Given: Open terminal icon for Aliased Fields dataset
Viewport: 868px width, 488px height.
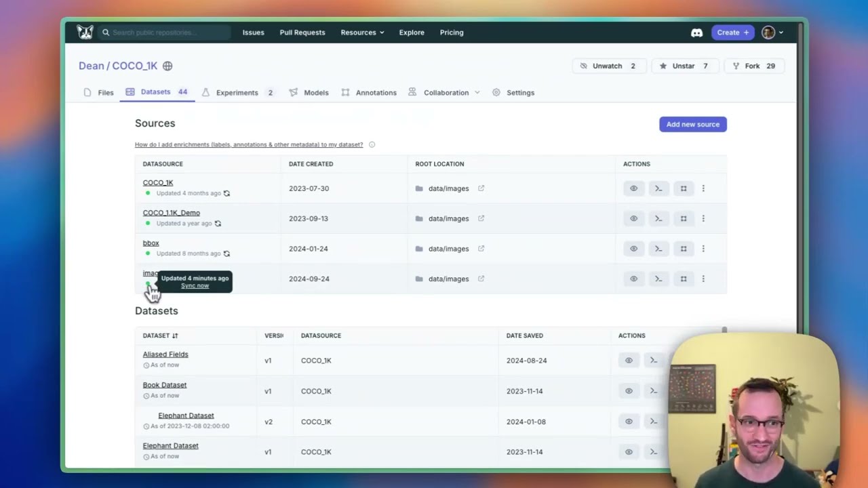Looking at the screenshot, I should (x=654, y=361).
